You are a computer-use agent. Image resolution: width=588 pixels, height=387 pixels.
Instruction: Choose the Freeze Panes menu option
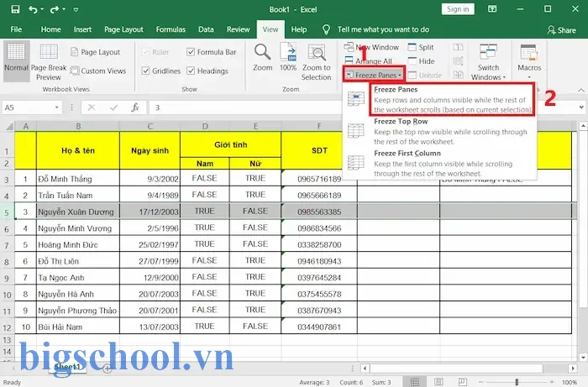439,99
